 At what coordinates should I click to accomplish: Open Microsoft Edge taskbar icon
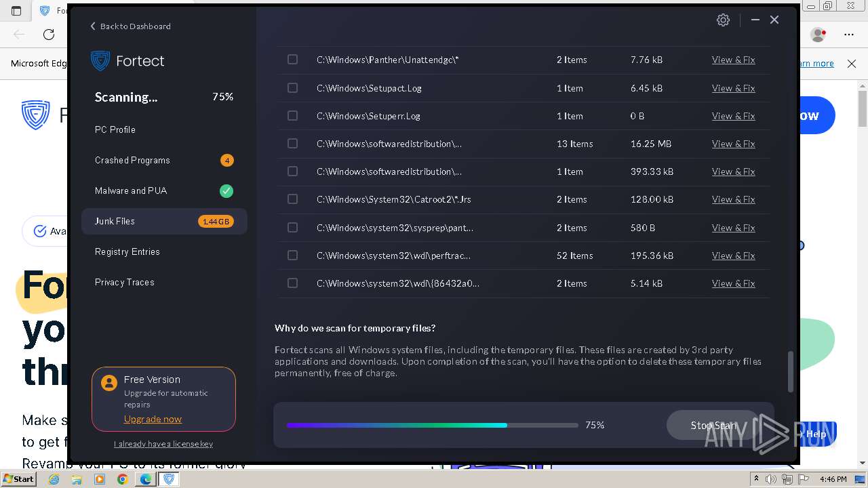point(145,479)
